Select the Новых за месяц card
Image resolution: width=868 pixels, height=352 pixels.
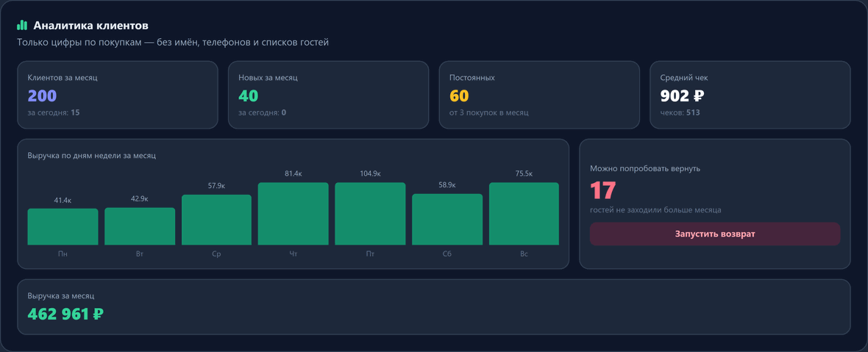point(328,95)
